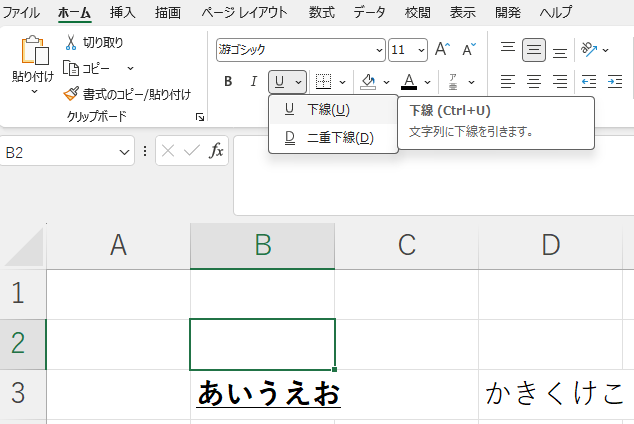This screenshot has width=634, height=424.
Task: Align text to top of cell
Action: point(508,49)
